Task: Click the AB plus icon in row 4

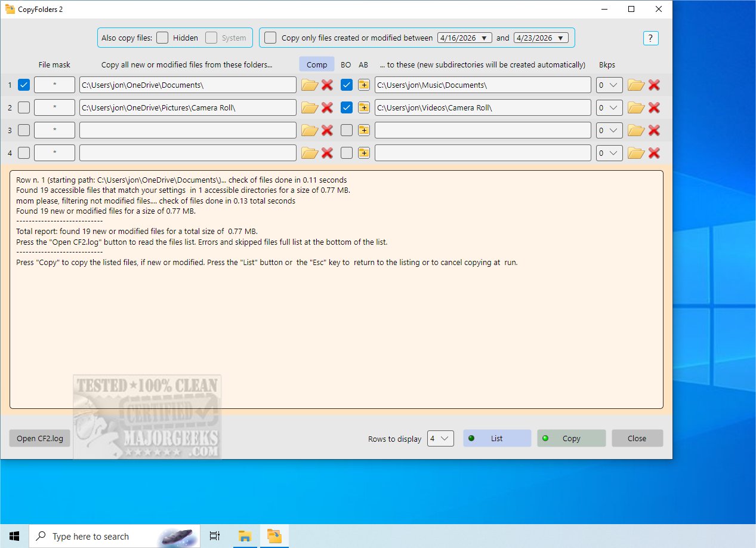Action: pyautogui.click(x=364, y=153)
